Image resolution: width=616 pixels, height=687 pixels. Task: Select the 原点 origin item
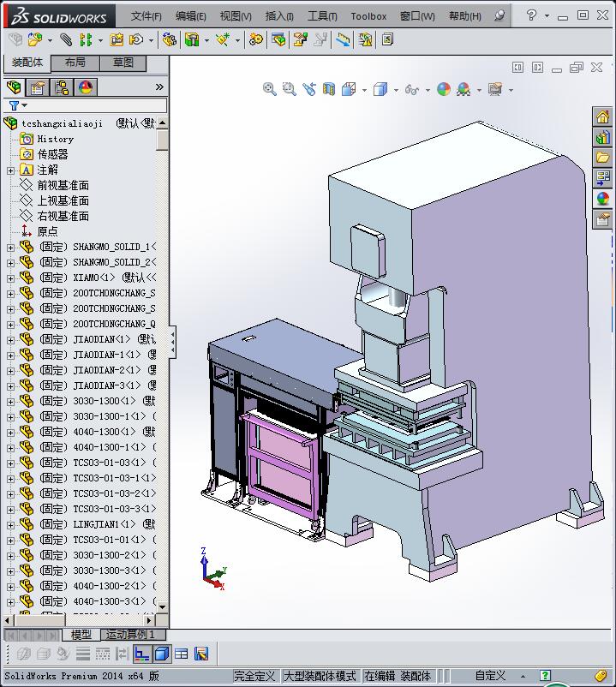47,232
